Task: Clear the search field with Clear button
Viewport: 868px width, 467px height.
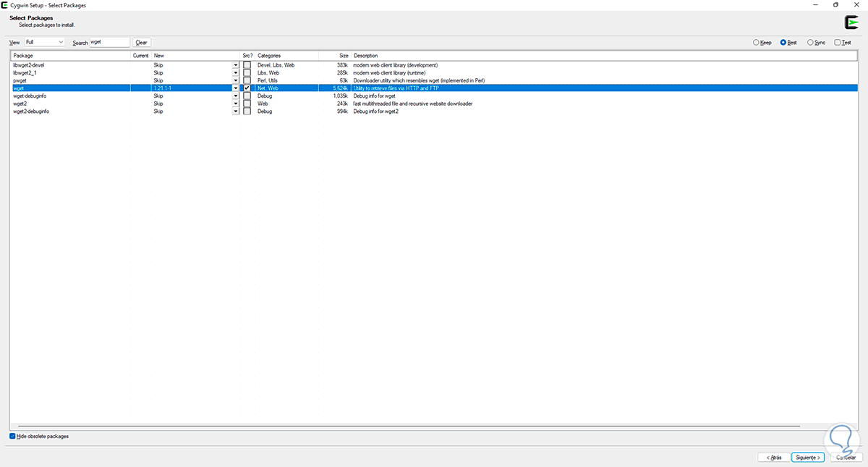Action: click(142, 43)
